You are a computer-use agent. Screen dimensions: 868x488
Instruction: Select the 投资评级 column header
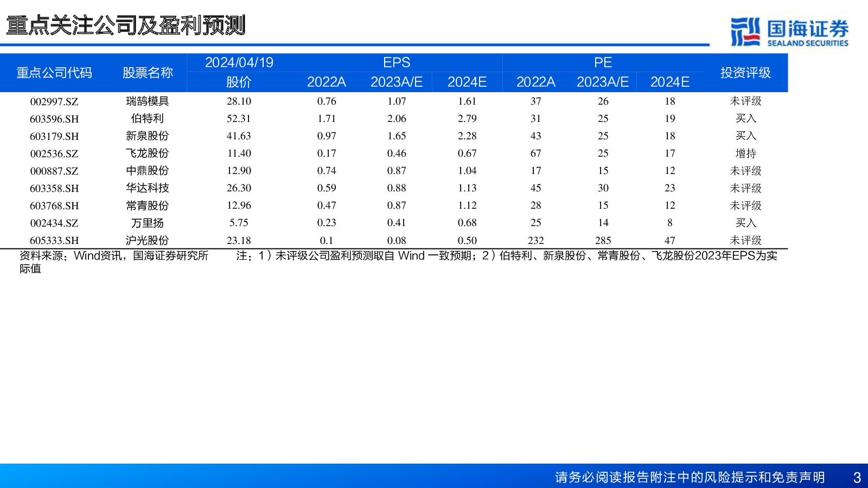tap(745, 73)
